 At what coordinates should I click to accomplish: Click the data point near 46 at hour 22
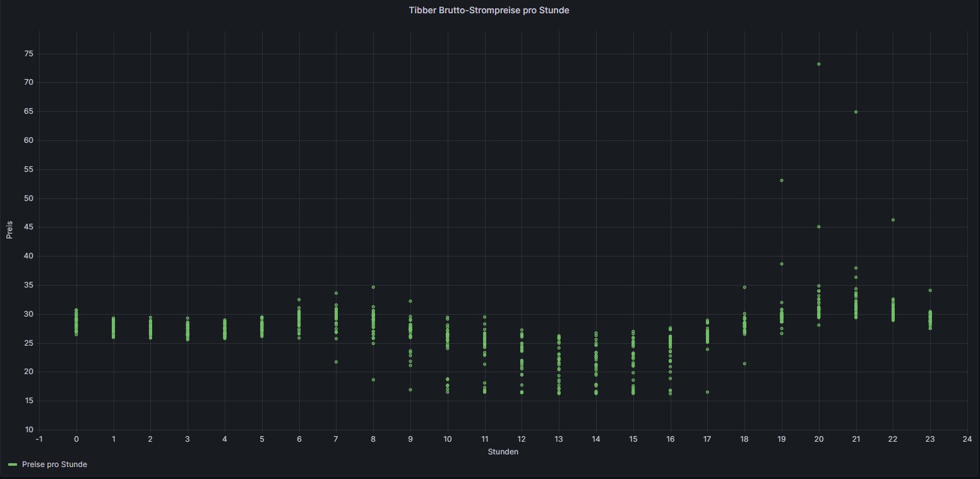pyautogui.click(x=893, y=220)
